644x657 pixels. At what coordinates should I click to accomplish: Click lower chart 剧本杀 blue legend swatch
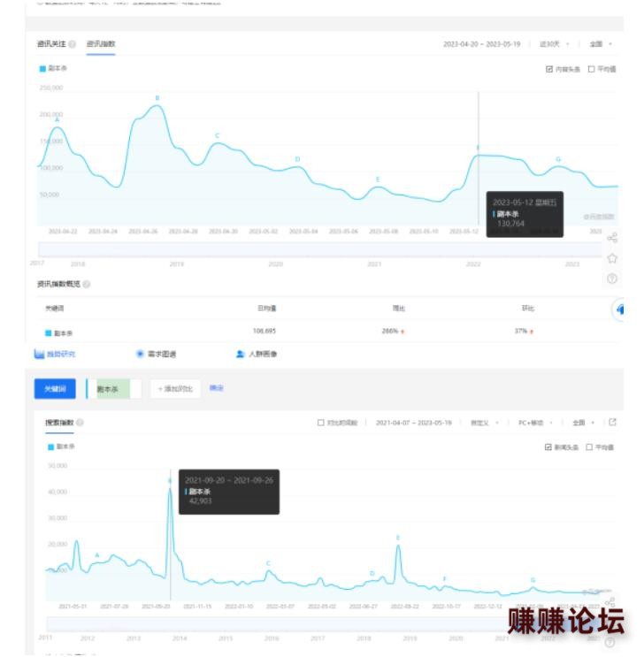50,447
